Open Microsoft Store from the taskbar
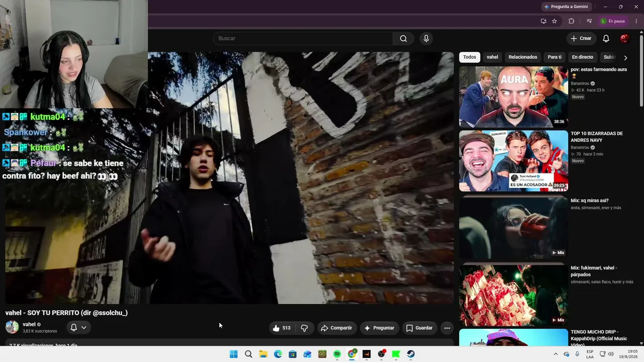644x362 pixels. click(293, 354)
